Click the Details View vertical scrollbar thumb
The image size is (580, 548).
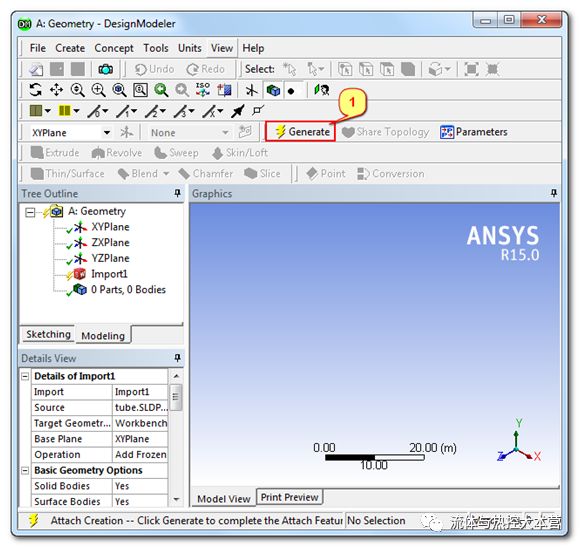(176, 397)
